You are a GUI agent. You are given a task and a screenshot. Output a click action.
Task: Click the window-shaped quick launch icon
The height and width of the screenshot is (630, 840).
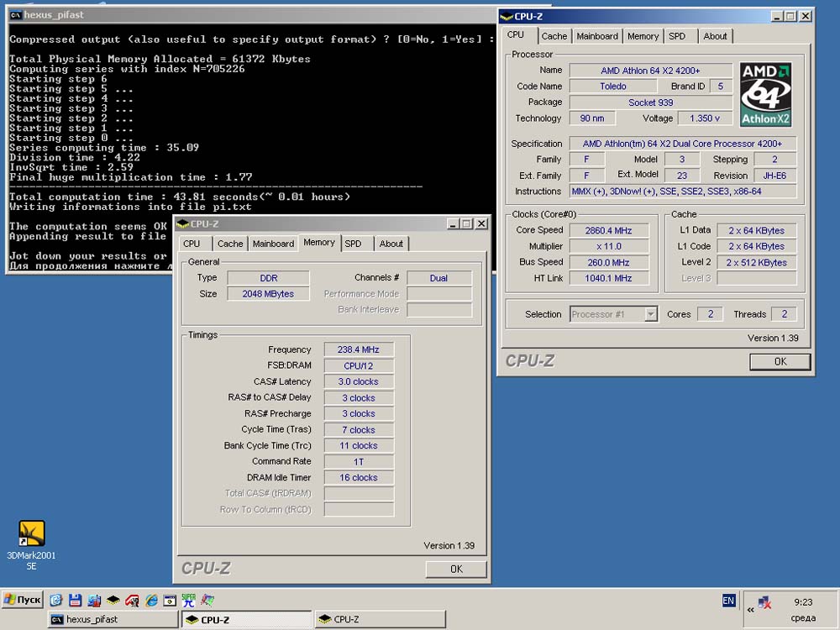(170, 600)
